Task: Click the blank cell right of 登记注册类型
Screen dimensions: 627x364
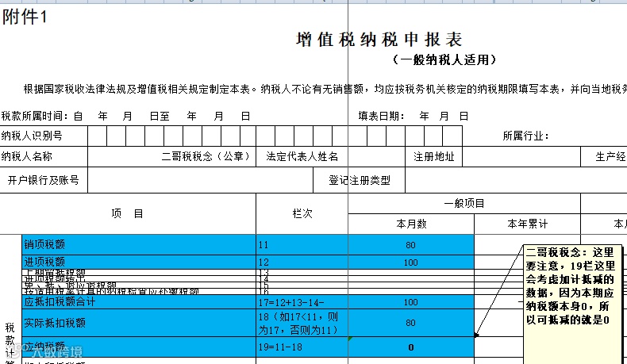Action: (516, 180)
